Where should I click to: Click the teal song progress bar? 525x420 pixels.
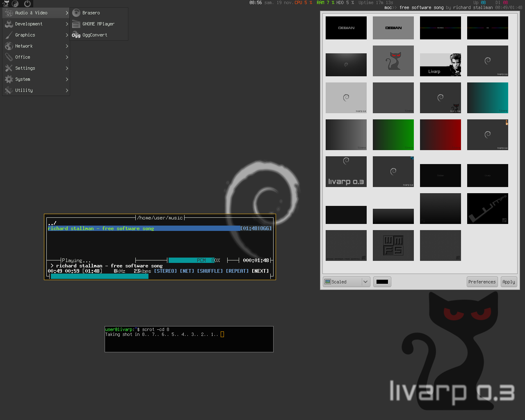coord(99,276)
